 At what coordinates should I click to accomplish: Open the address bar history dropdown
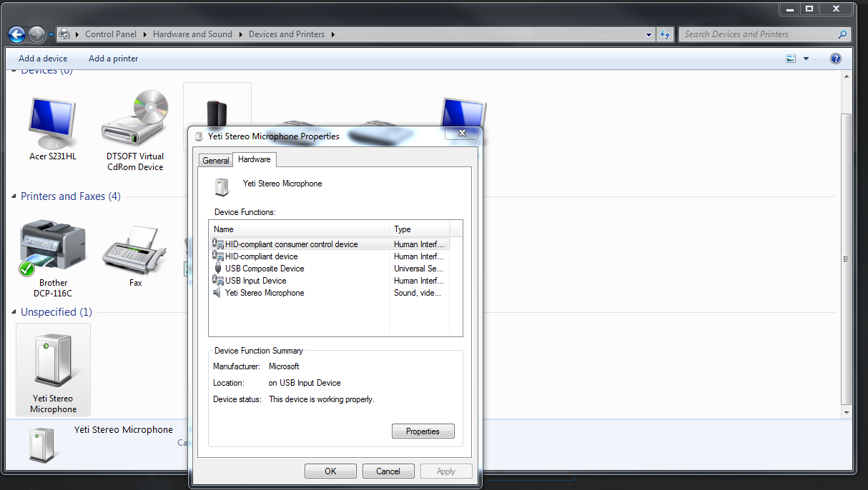pos(648,34)
